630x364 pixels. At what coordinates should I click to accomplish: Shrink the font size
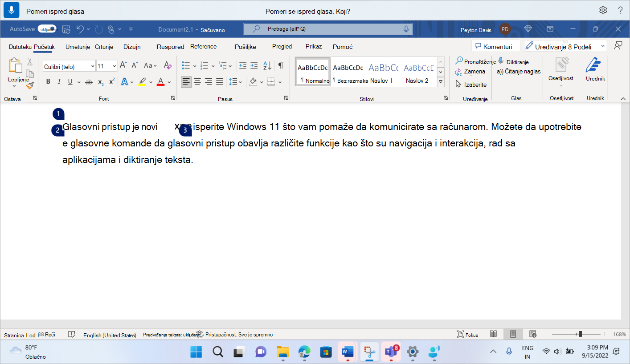click(x=135, y=65)
